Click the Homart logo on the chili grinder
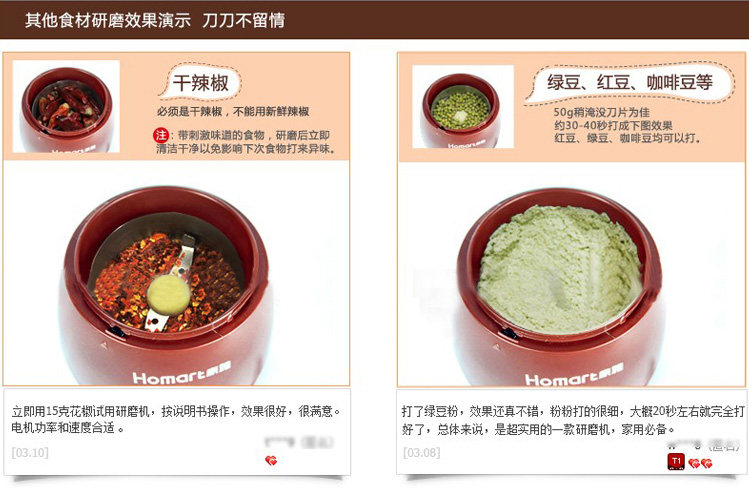749x492 pixels. click(x=182, y=374)
